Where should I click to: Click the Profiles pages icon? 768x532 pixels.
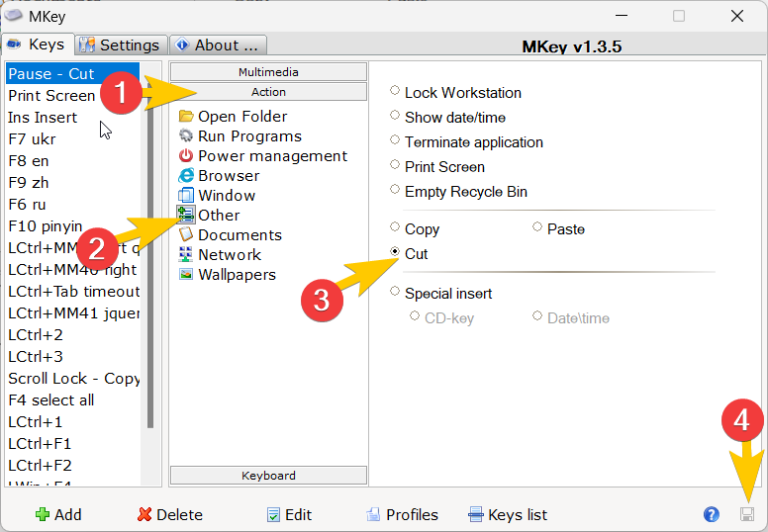(373, 514)
